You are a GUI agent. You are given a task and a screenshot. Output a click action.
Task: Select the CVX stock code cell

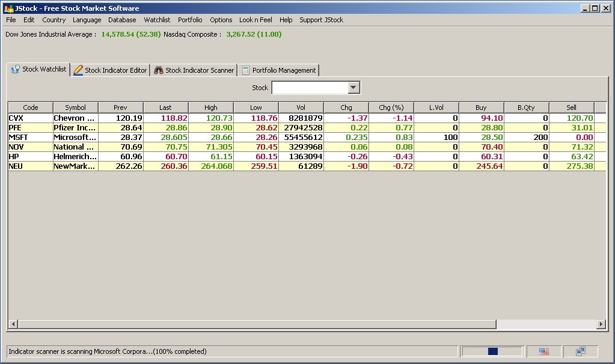30,118
